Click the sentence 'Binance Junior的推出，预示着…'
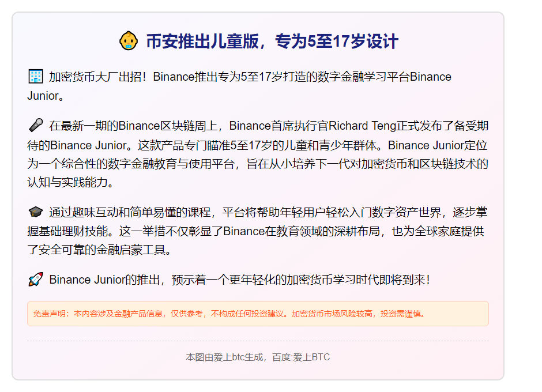542x392 pixels. point(239,280)
